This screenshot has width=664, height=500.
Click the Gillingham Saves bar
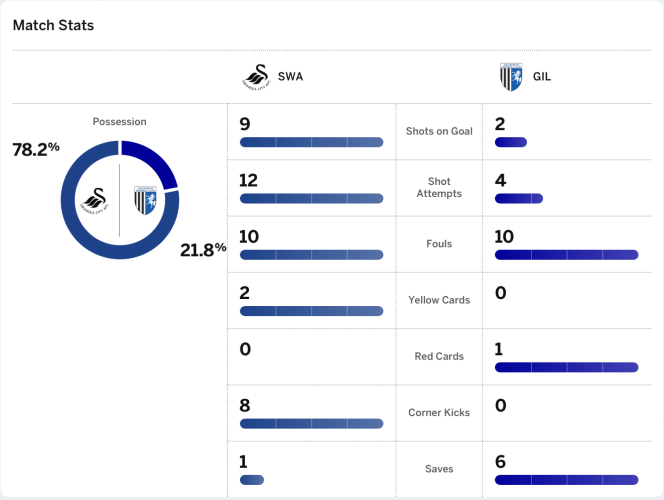tap(566, 480)
